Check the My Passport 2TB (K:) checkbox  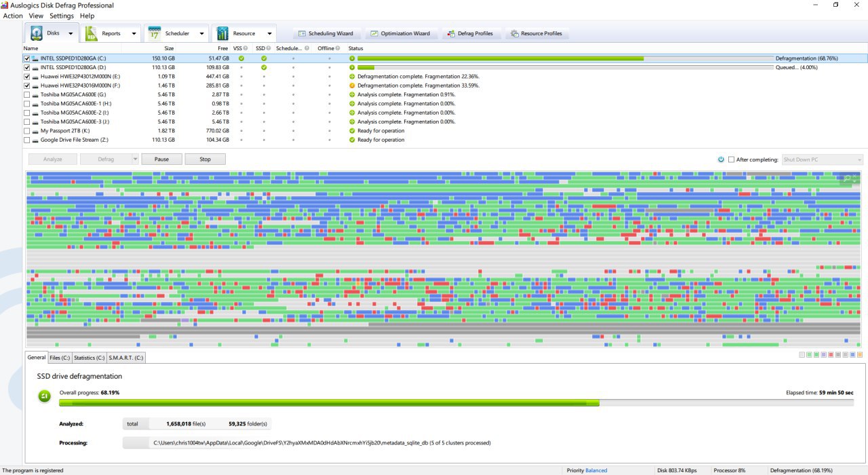(x=27, y=131)
